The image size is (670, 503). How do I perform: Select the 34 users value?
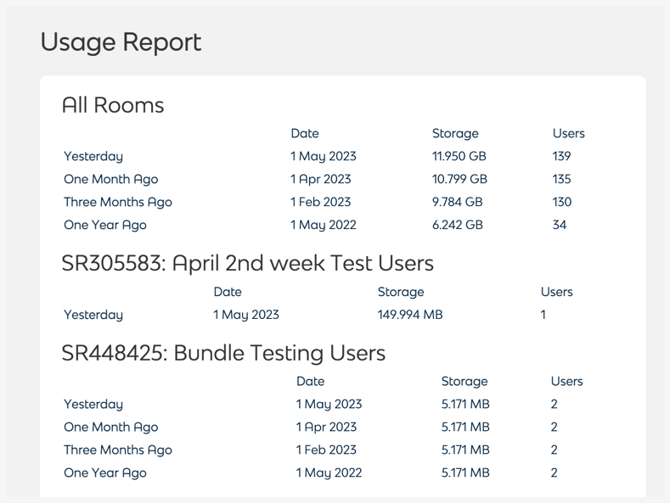click(559, 225)
